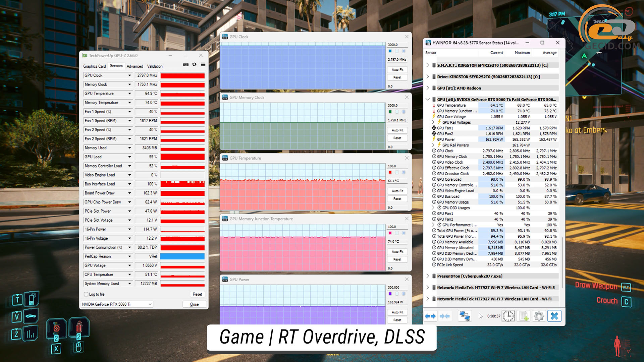Click Reset in GPU Memory Junction Temperature graph
The width and height of the screenshot is (644, 362).
(x=397, y=259)
